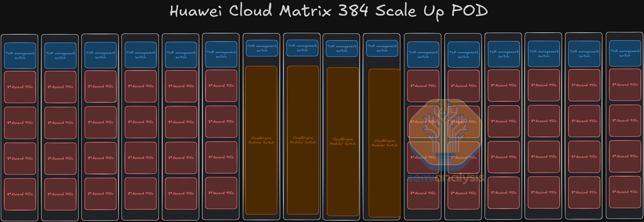This screenshot has height=222, width=644.
Task: Select second CloudEngine Modular Switch from left
Action: (x=303, y=140)
